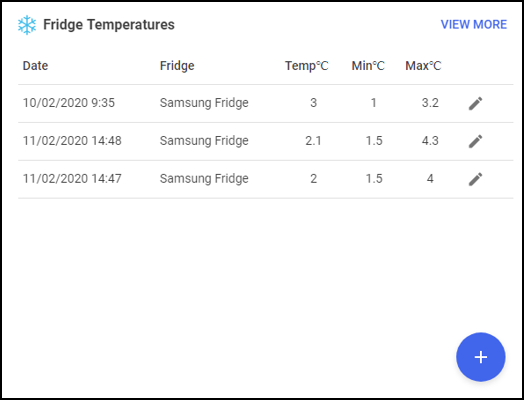Add a new fridge temperature record
Viewport: 524px width, 400px height.
click(481, 357)
